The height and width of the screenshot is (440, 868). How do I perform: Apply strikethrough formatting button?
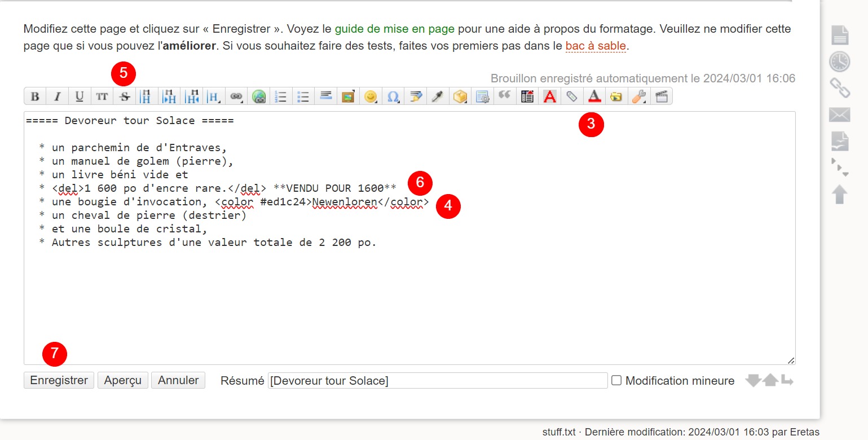coord(125,96)
